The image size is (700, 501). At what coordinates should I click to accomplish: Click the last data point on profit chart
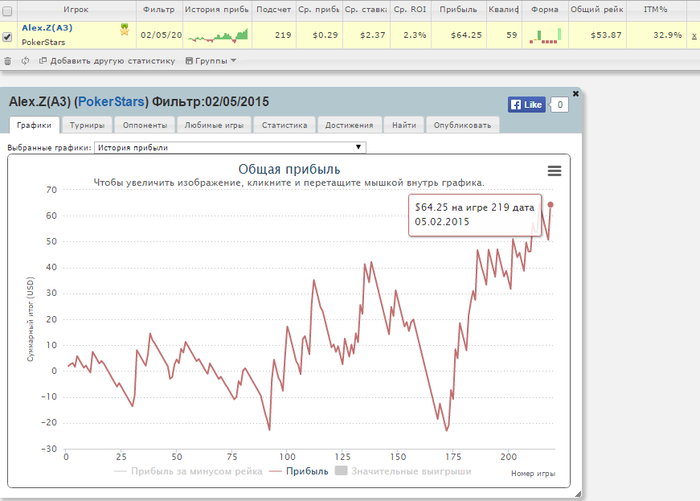[551, 205]
